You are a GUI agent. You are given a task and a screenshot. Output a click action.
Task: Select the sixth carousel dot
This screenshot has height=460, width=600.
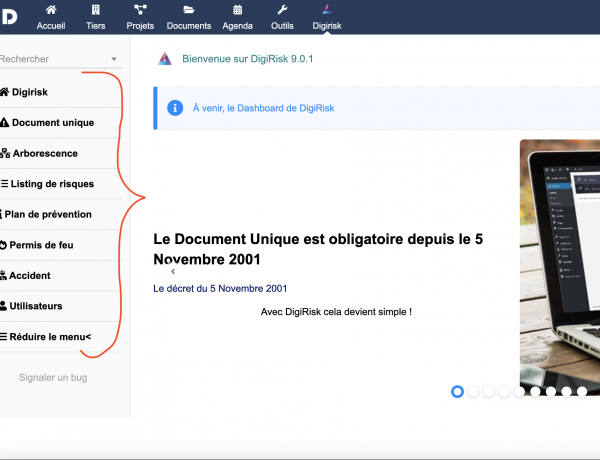coord(535,391)
